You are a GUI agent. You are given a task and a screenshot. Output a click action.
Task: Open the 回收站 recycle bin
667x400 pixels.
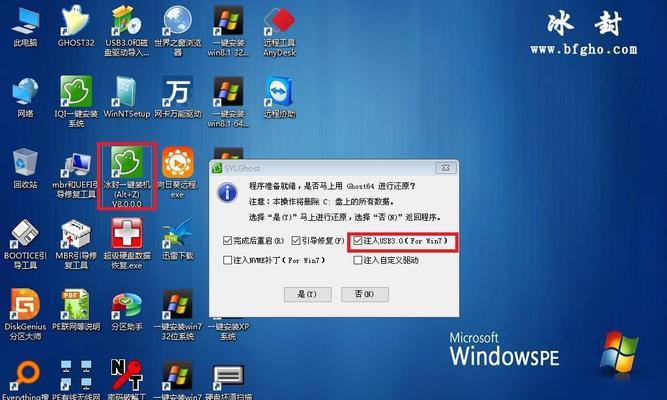(26, 169)
